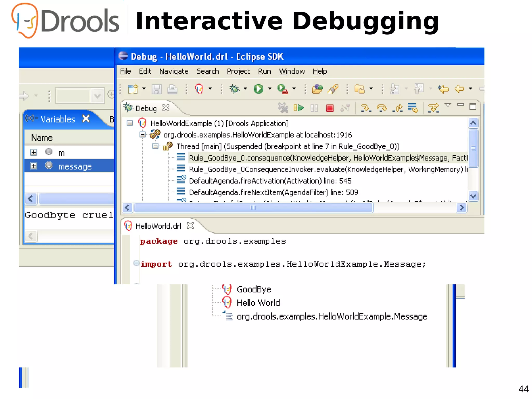The image size is (532, 399).
Task: Fold the import statement in the editor
Action: click(136, 263)
